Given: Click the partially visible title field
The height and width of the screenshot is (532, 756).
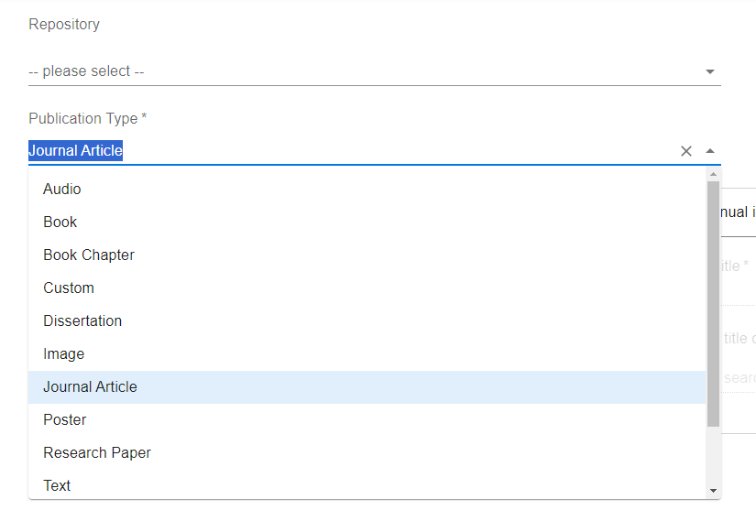Looking at the screenshot, I should point(738,266).
